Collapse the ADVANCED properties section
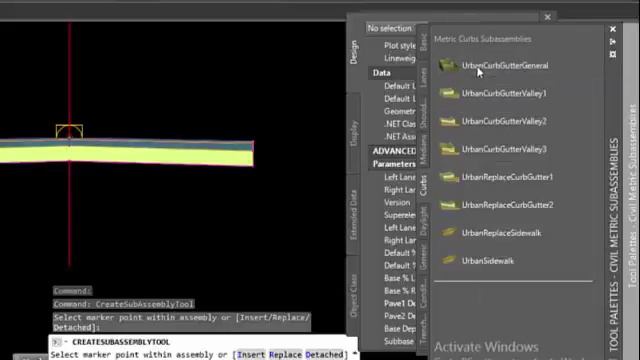This screenshot has height=360, width=640. (392, 151)
